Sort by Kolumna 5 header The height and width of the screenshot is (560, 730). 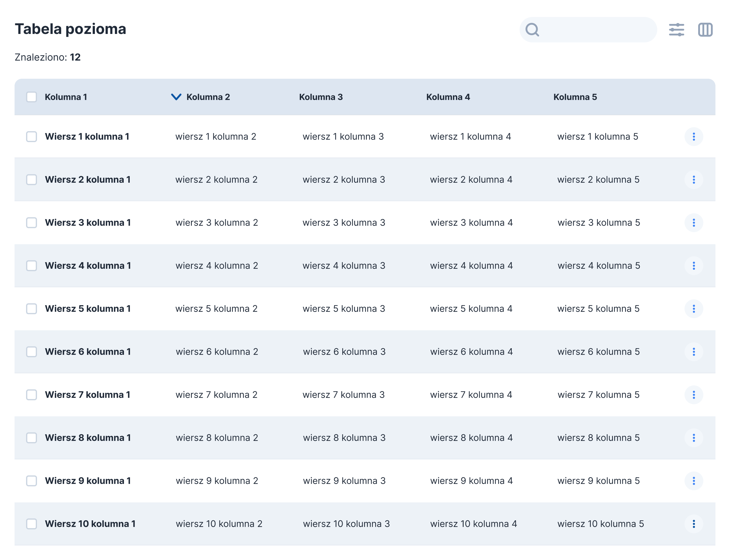(575, 97)
